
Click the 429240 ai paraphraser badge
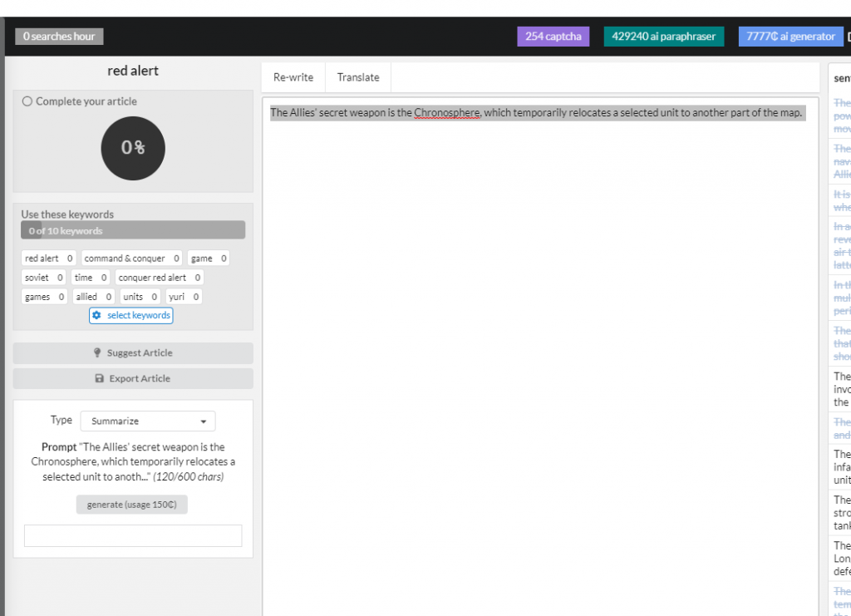[x=664, y=37]
